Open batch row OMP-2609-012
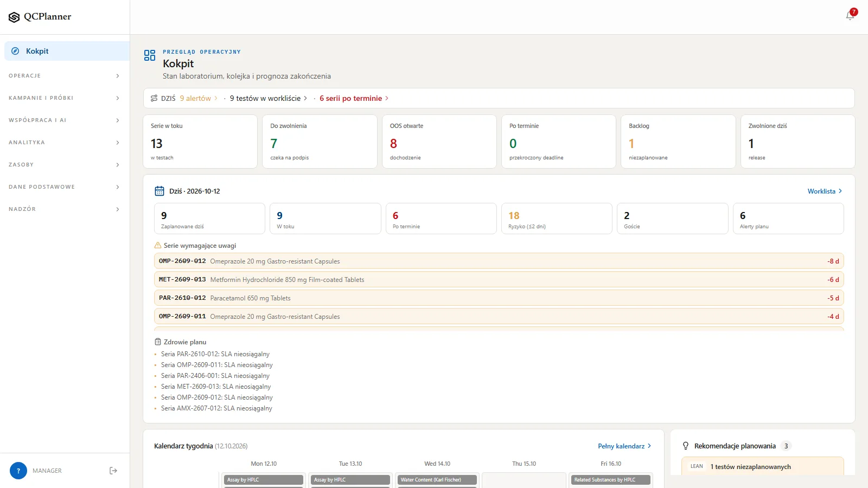 499,261
